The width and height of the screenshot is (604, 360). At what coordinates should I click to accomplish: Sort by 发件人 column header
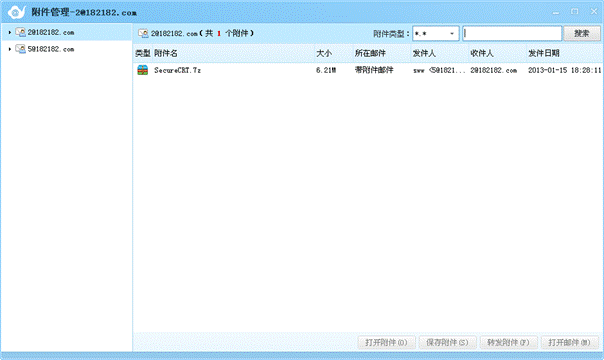440,53
